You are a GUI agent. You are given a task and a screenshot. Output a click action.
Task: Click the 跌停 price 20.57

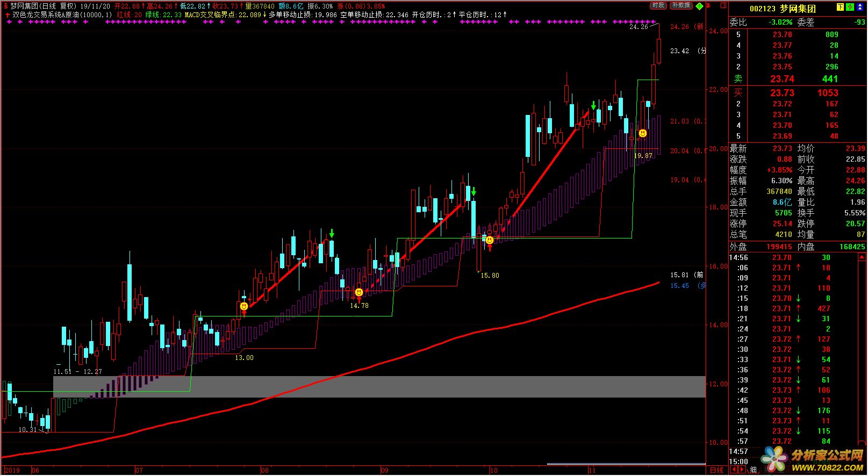[x=855, y=224]
